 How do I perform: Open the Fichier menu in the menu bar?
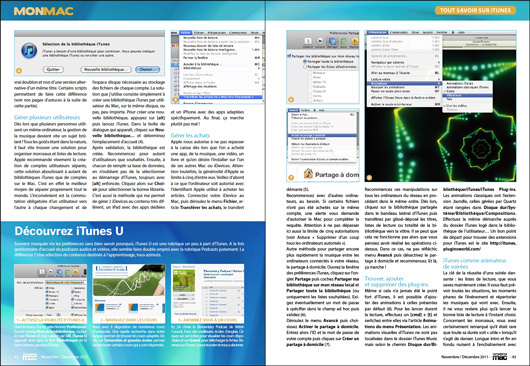click(185, 33)
